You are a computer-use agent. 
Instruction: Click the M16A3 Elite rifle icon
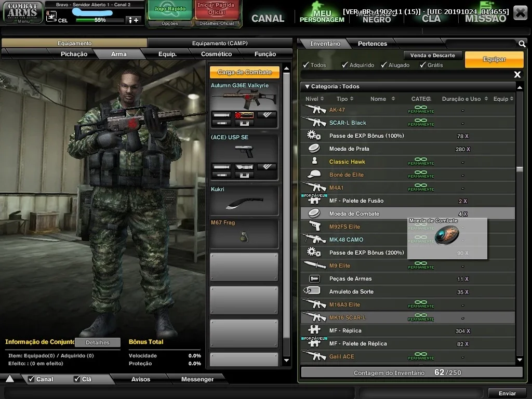tap(314, 304)
